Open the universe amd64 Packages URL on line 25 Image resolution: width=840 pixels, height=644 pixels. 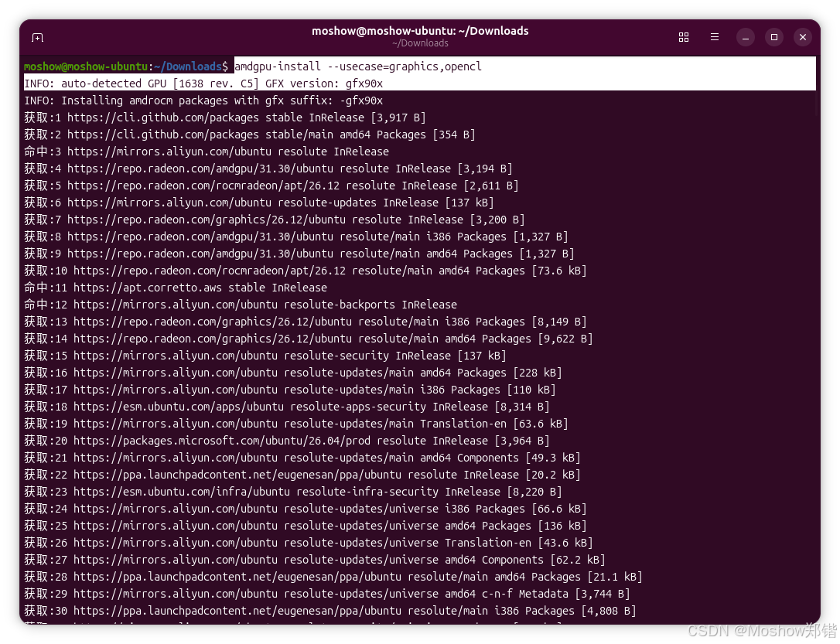pyautogui.click(x=176, y=526)
